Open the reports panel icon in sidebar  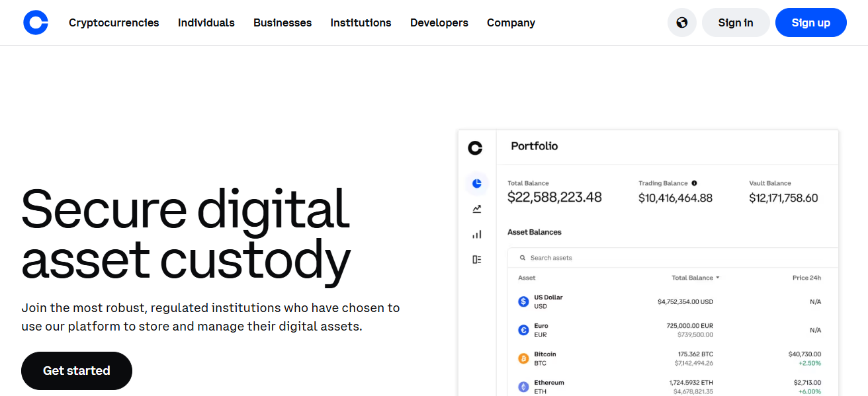[x=477, y=258]
